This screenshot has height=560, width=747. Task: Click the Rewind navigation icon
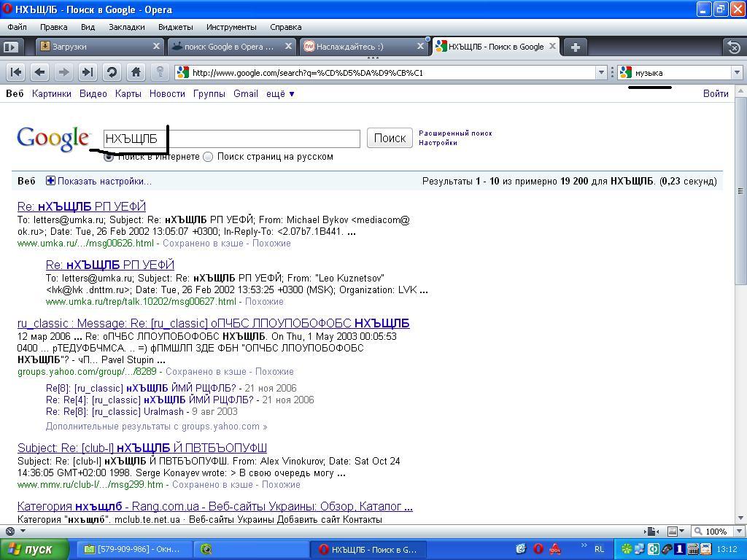tap(16, 72)
